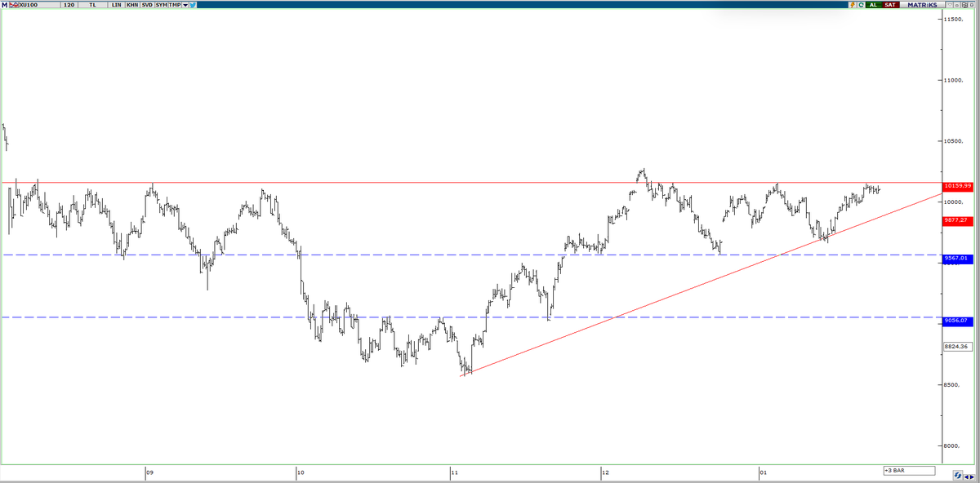Click the 11 month marker on time axis
Image resolution: width=980 pixels, height=483 pixels.
[x=454, y=472]
